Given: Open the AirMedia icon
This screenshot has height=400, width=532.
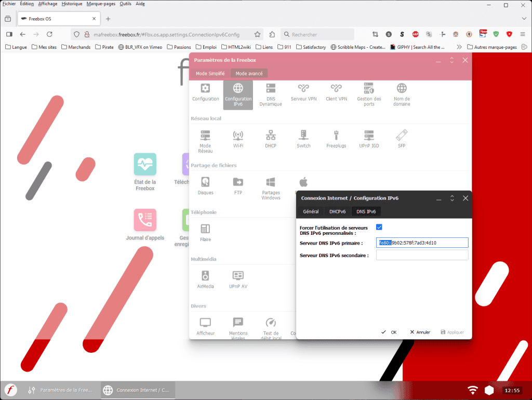Looking at the screenshot, I should click(205, 279).
